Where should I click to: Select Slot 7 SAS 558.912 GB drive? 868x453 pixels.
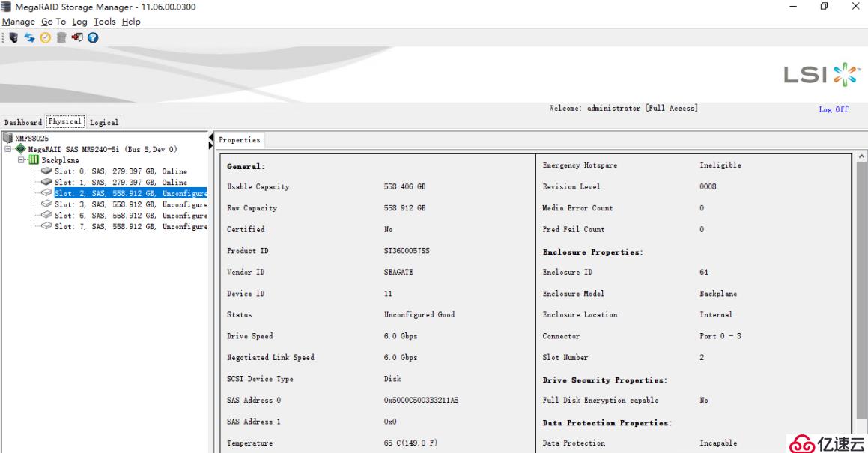click(x=130, y=226)
